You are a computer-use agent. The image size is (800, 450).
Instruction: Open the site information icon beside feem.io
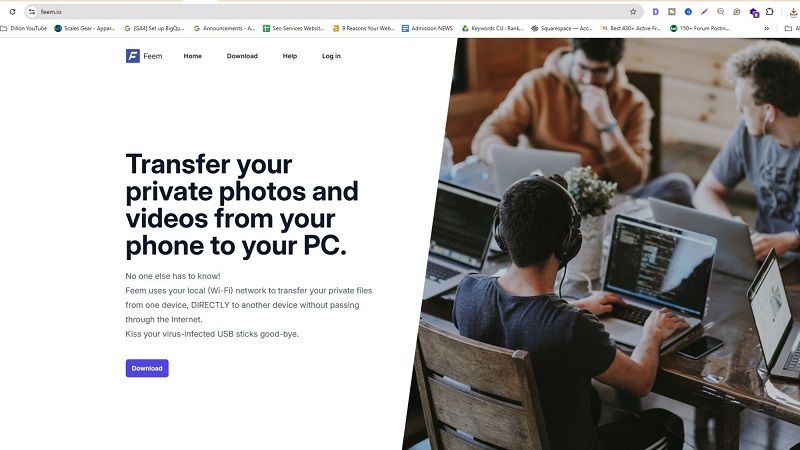[x=32, y=12]
